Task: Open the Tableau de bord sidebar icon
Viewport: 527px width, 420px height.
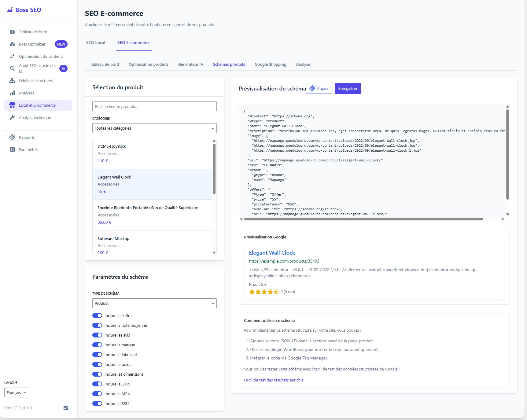Action: (x=33, y=32)
